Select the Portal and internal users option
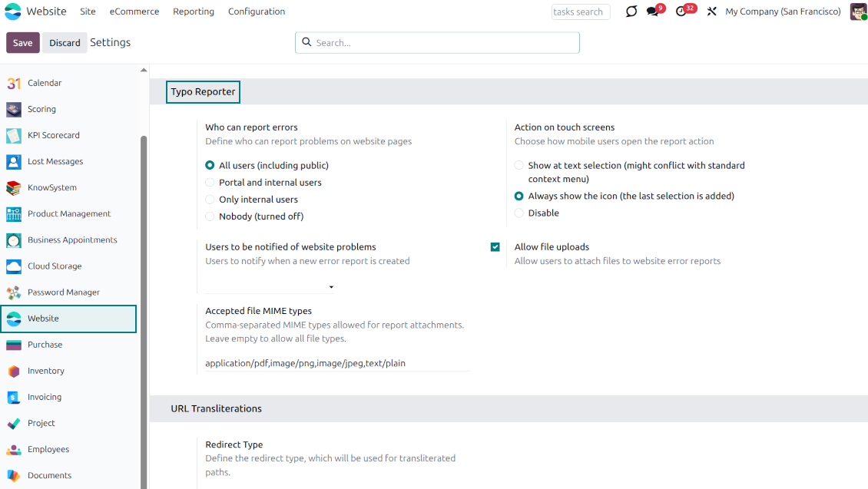The width and height of the screenshot is (868, 489). coord(209,182)
